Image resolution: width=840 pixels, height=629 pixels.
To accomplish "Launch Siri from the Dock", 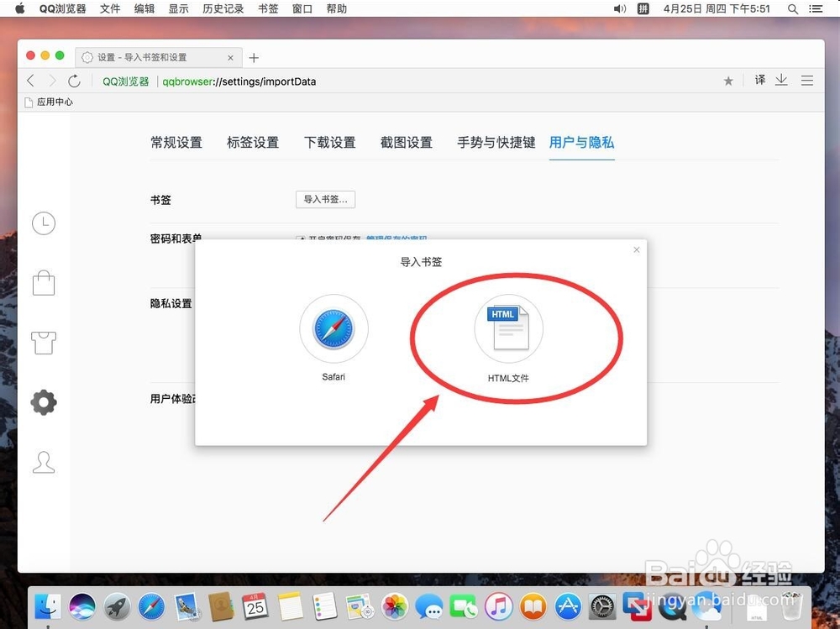I will 82,606.
